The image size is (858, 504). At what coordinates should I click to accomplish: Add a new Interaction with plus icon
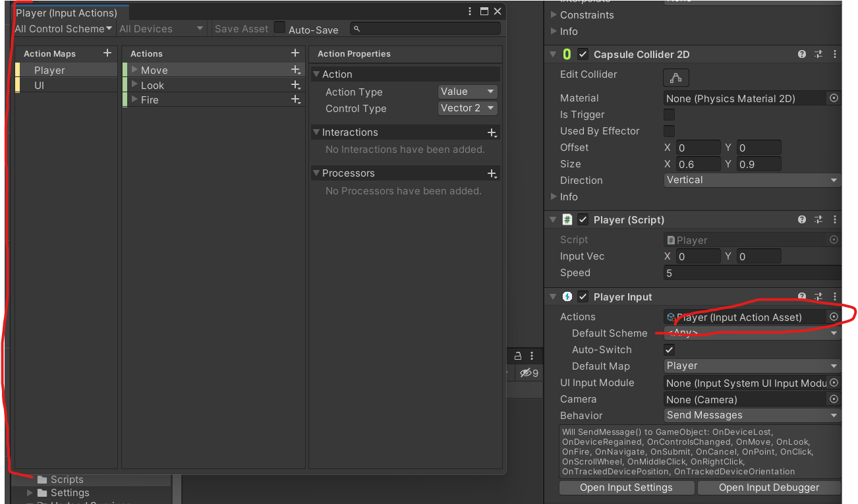(x=492, y=133)
